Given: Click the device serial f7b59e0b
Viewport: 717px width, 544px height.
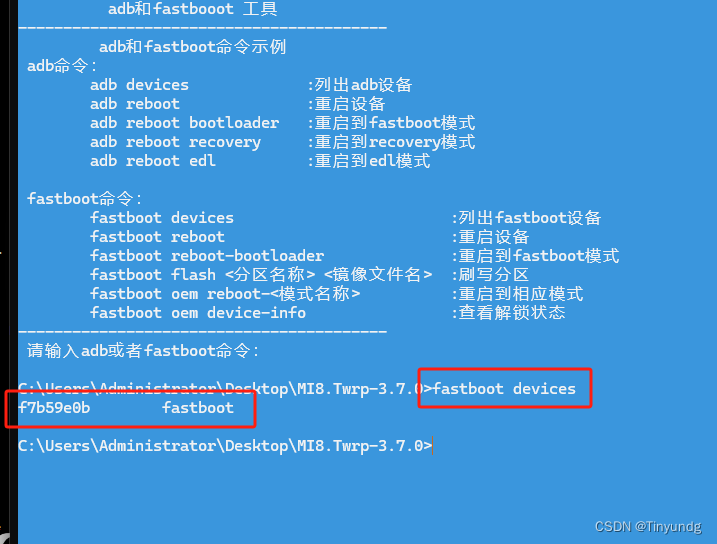Looking at the screenshot, I should click(54, 407).
